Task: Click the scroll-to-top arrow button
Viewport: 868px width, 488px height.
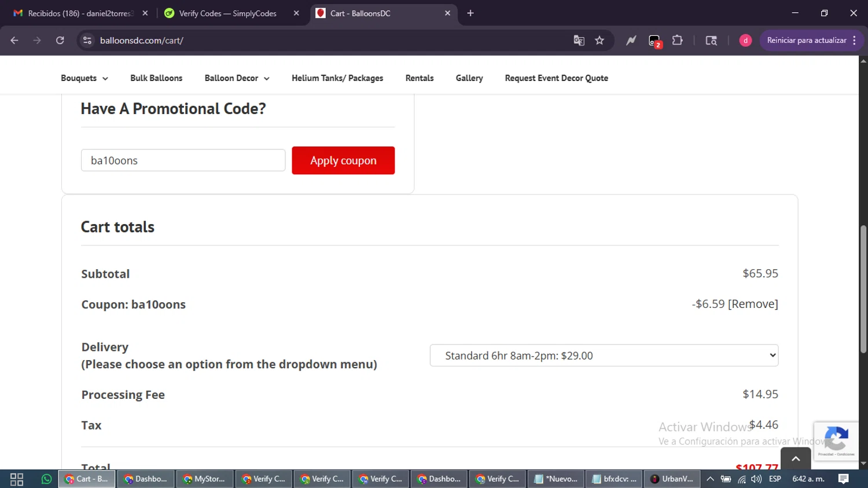Action: coord(796,458)
